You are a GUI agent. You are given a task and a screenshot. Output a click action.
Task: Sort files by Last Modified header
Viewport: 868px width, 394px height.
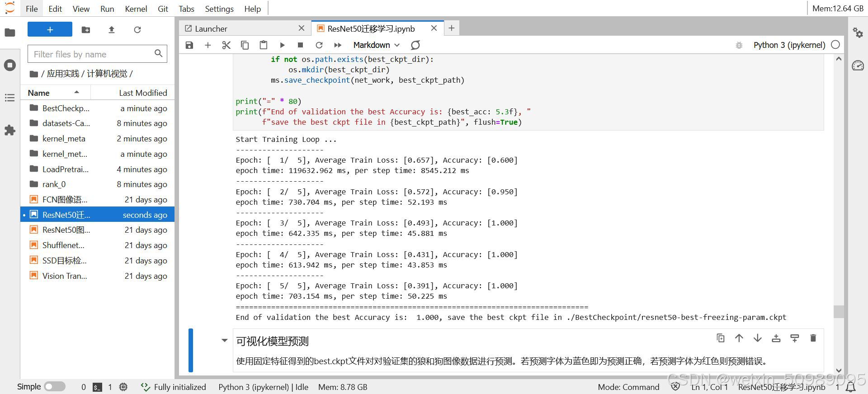[x=133, y=93]
